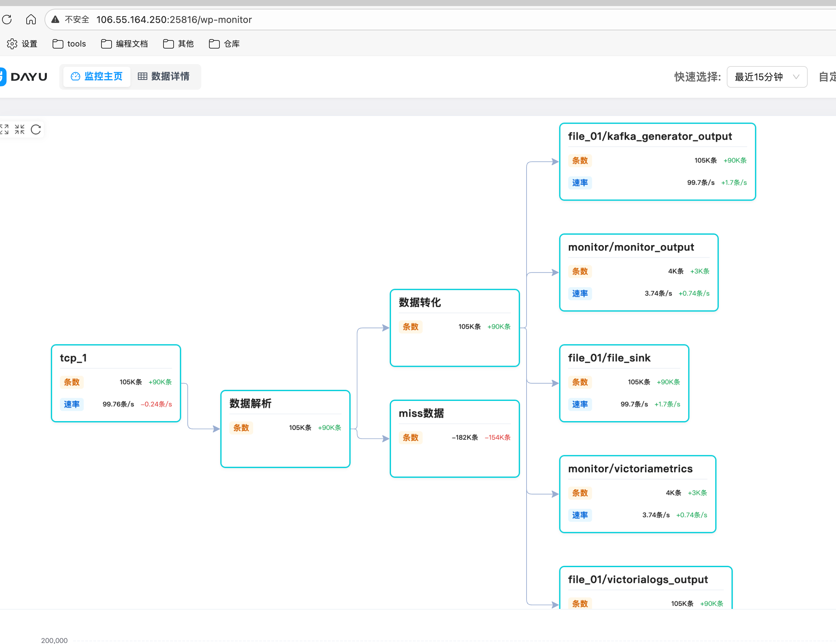Click the collapse view icon on canvas
Image resolution: width=836 pixels, height=644 pixels.
pyautogui.click(x=20, y=129)
